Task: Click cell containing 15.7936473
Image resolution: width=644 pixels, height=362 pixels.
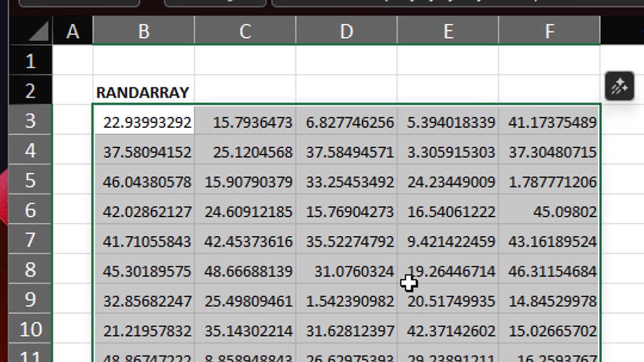Action: point(245,120)
